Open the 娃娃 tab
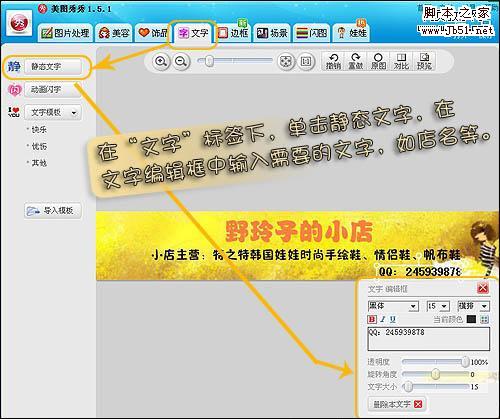 click(x=351, y=33)
